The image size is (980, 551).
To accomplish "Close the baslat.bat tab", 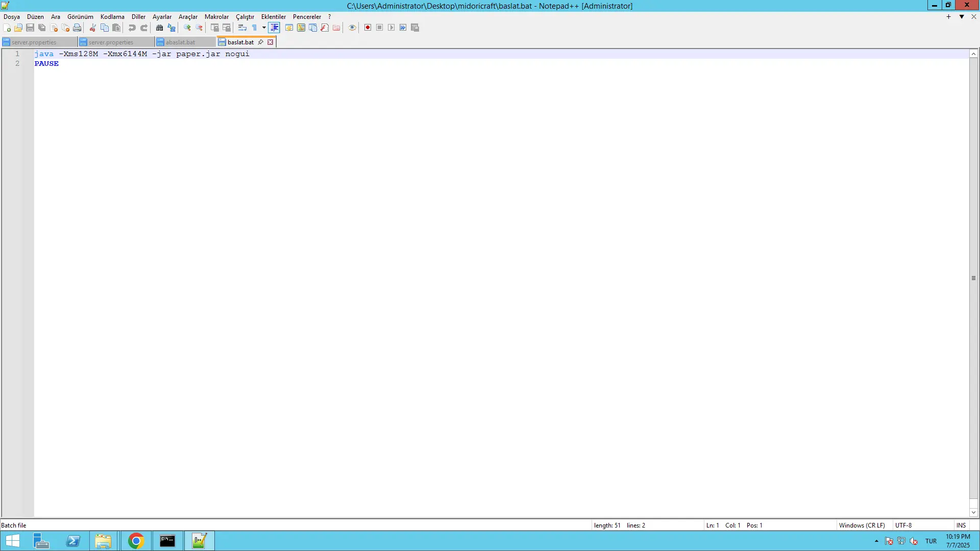I will (271, 42).
